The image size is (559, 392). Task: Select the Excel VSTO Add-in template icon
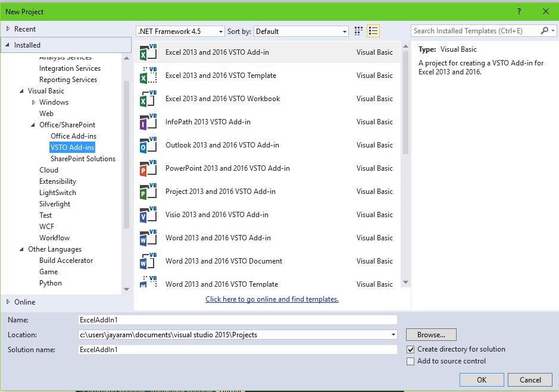(148, 52)
